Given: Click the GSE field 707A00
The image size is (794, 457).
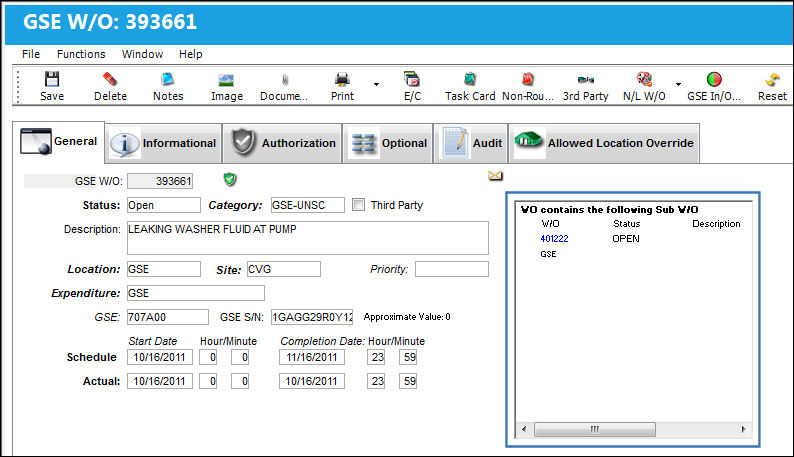Looking at the screenshot, I should pos(168,317).
